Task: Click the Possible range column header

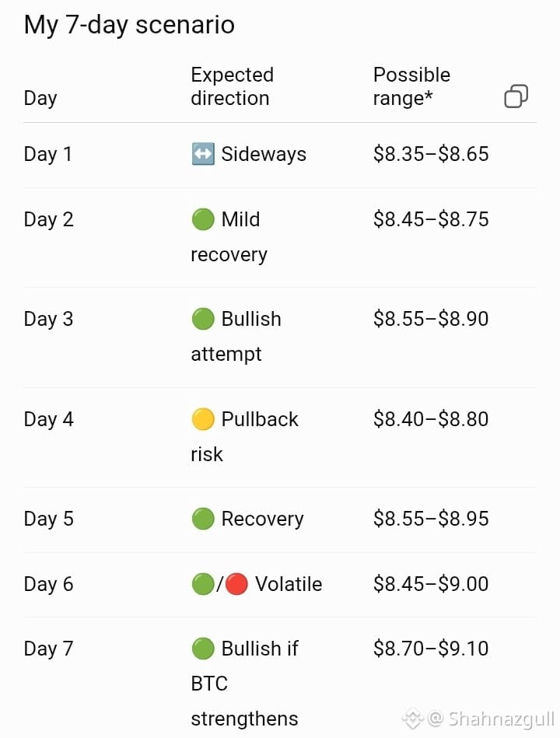Action: (x=411, y=86)
